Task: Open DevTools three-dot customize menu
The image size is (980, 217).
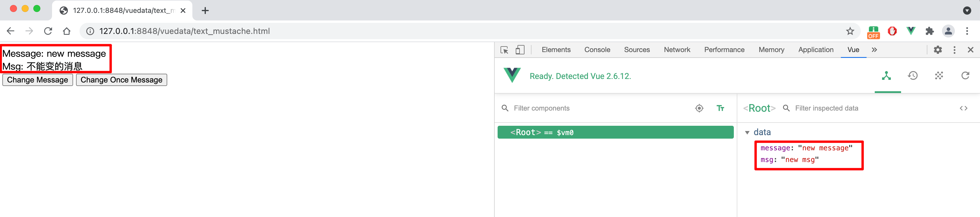Action: point(954,50)
